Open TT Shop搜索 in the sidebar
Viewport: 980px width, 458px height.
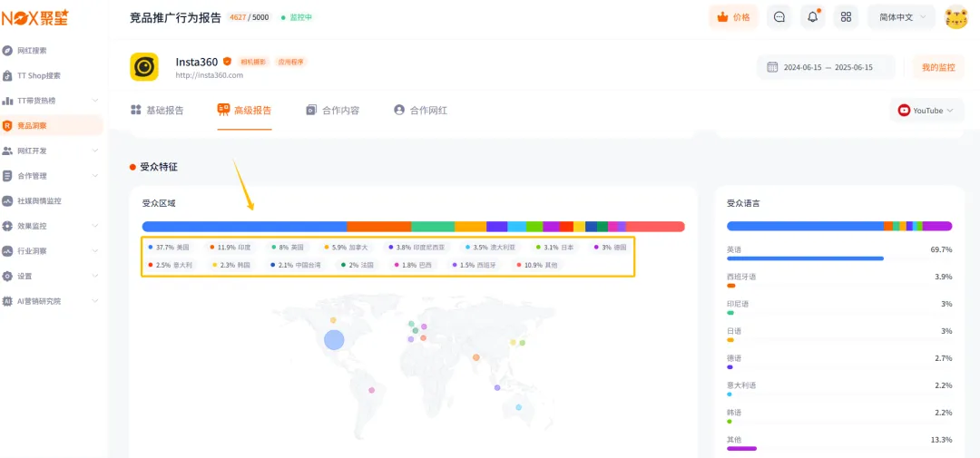tap(39, 75)
